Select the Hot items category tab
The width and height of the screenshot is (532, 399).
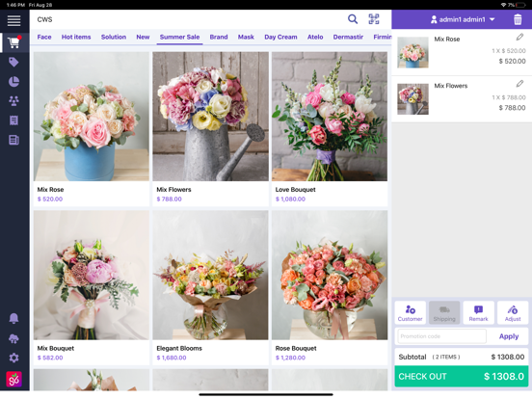pyautogui.click(x=76, y=37)
